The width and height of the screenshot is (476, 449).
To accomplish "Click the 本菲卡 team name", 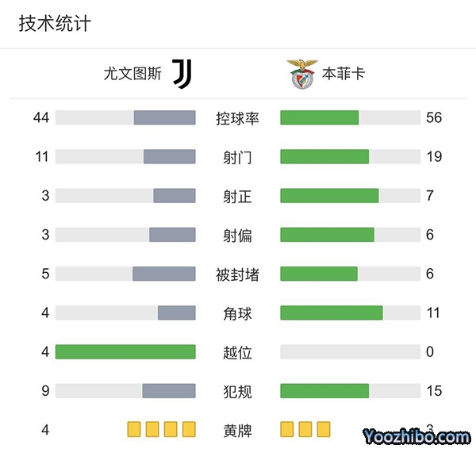I will [344, 74].
